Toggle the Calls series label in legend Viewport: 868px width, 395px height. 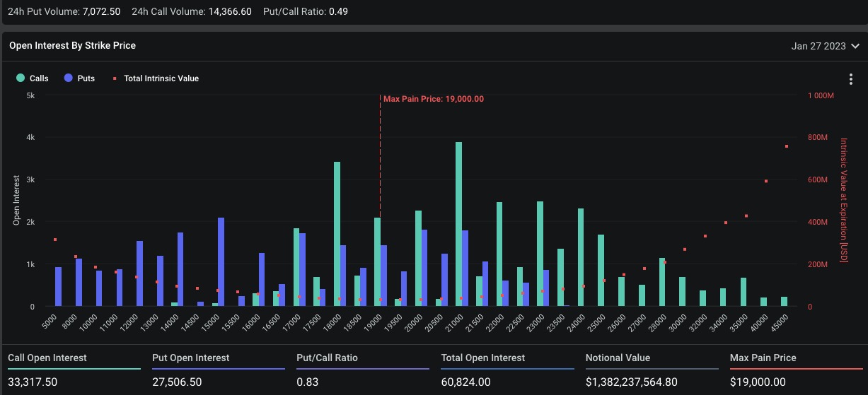tap(39, 78)
